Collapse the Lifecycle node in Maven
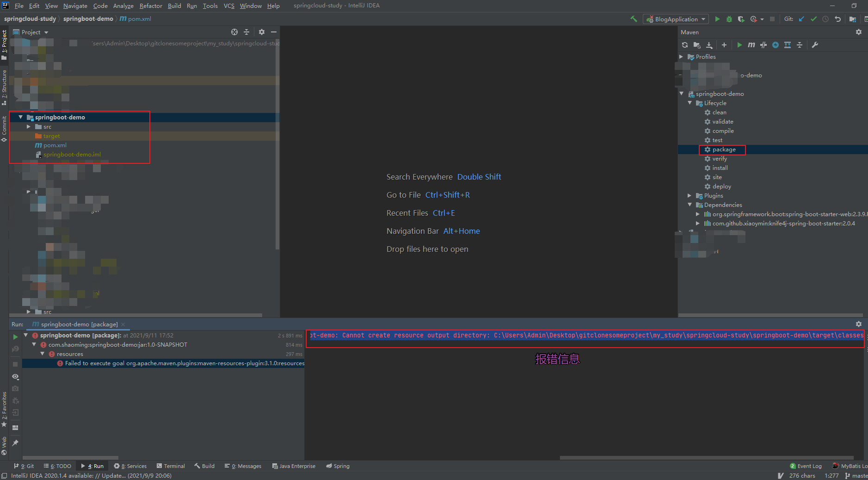868x480 pixels. tap(689, 103)
